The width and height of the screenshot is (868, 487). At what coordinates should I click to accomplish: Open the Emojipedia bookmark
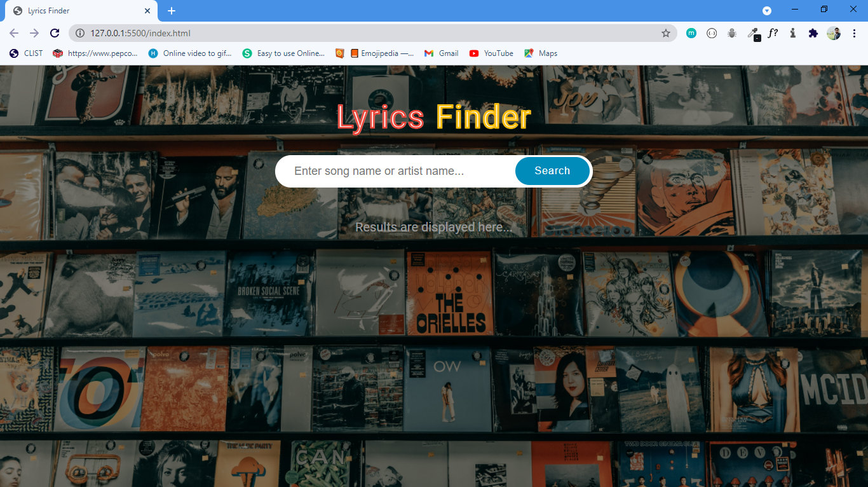(382, 53)
